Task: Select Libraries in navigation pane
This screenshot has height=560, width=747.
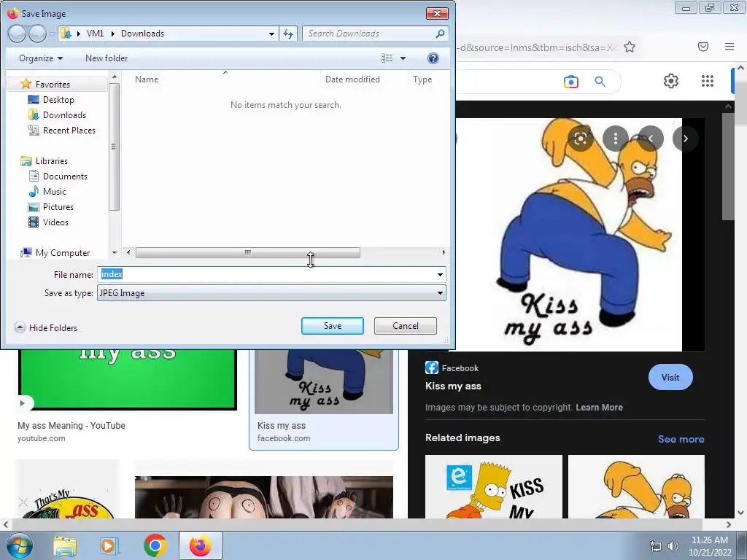Action: pyautogui.click(x=52, y=161)
